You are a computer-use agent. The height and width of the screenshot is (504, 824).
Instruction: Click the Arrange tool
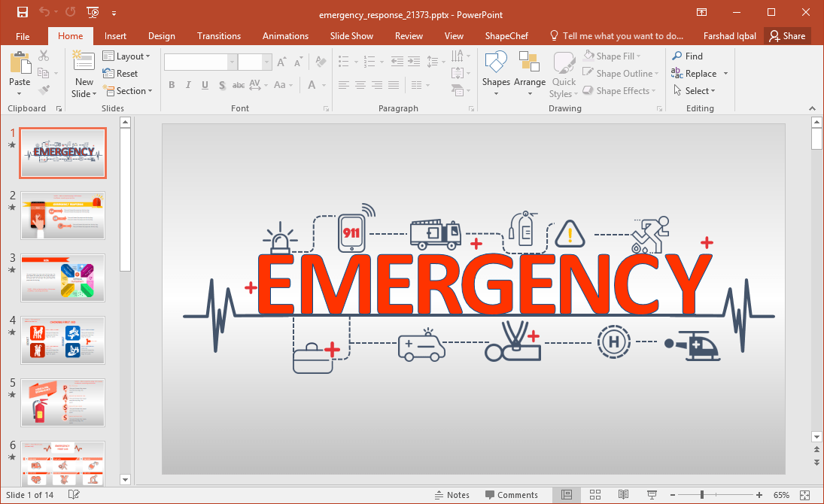pos(530,73)
